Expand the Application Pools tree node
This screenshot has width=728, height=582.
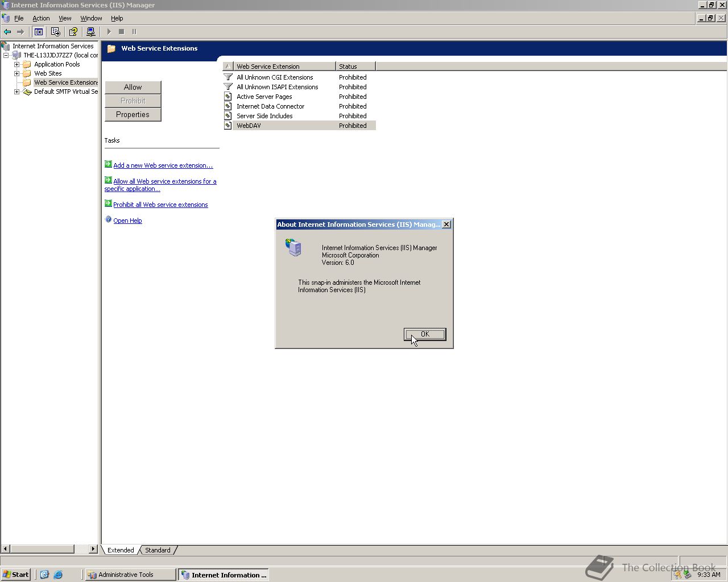coord(16,64)
